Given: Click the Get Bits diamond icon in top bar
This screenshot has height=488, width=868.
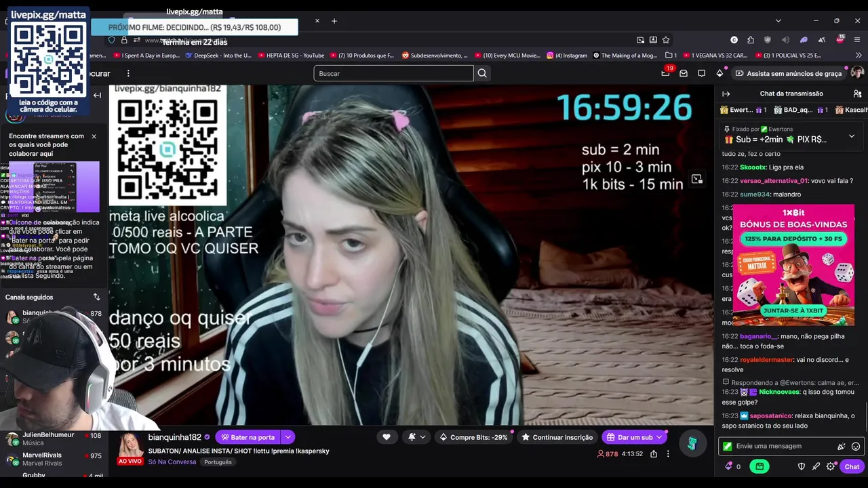Looking at the screenshot, I should (719, 73).
